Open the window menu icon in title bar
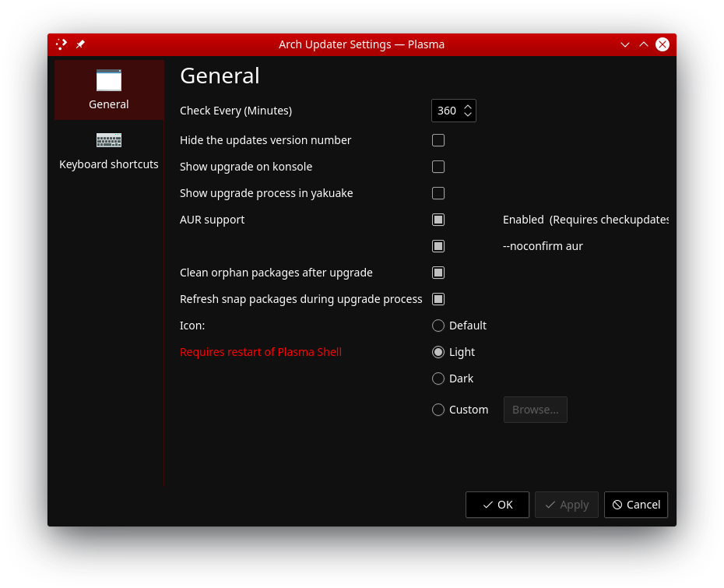Image resolution: width=724 pixels, height=588 pixels. (62, 44)
